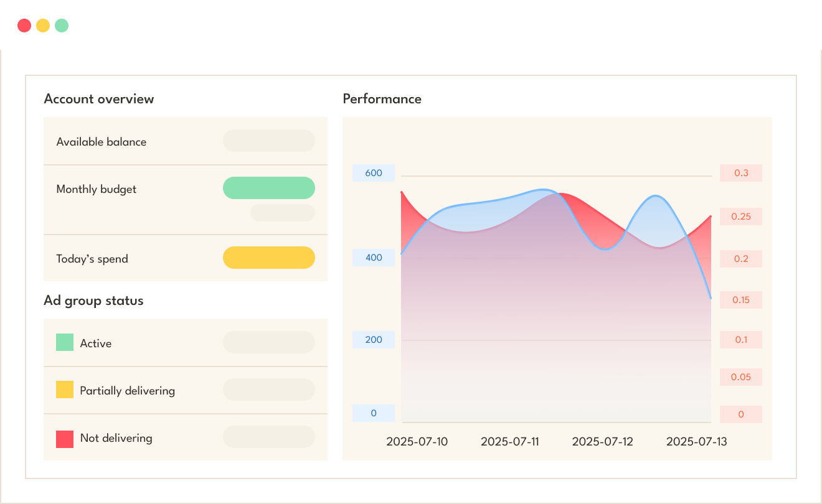Click the red Not delivering color square
The image size is (822, 504).
[x=65, y=439]
